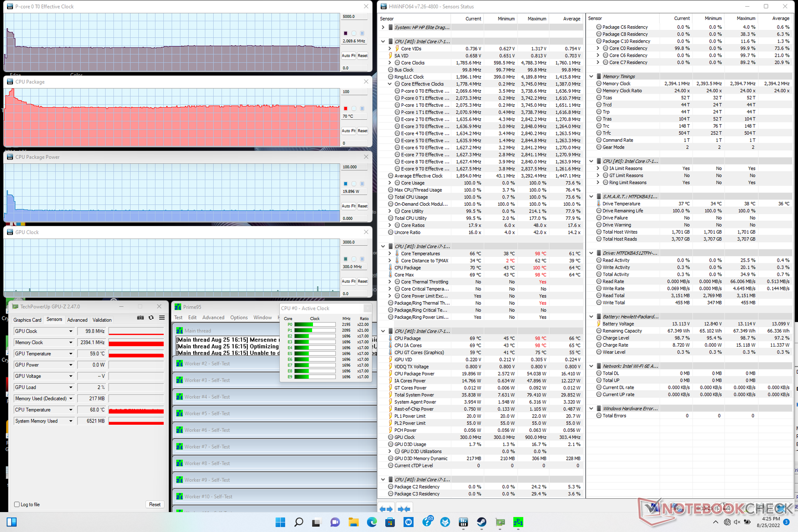This screenshot has height=532, width=798.
Task: Switch to the GPU-Z Advanced tab
Action: [78, 320]
